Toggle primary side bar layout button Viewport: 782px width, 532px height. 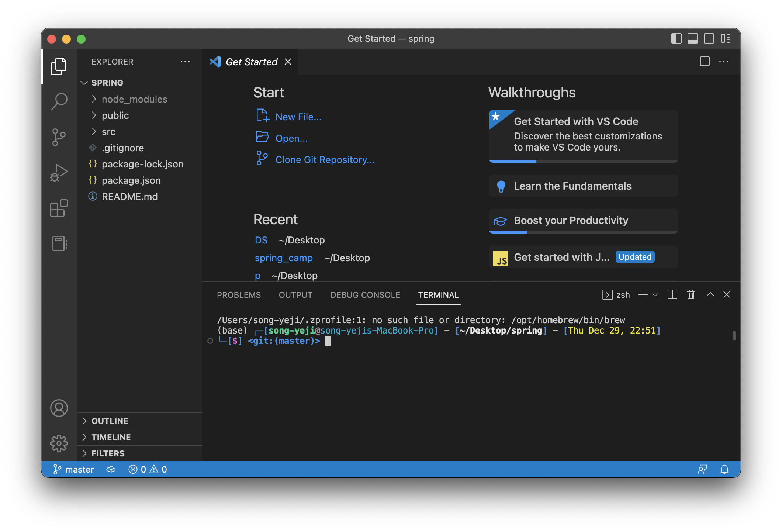tap(676, 39)
